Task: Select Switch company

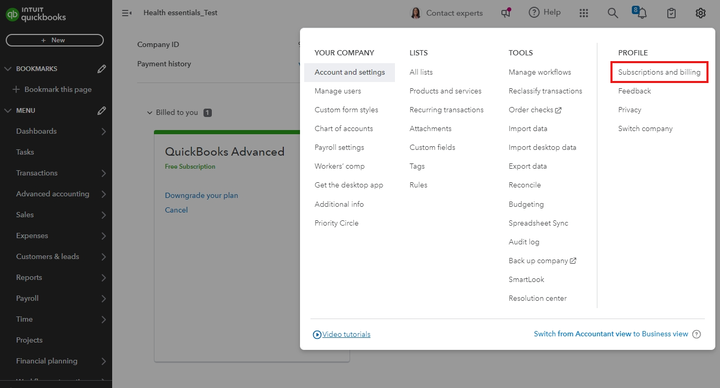Action: [645, 129]
